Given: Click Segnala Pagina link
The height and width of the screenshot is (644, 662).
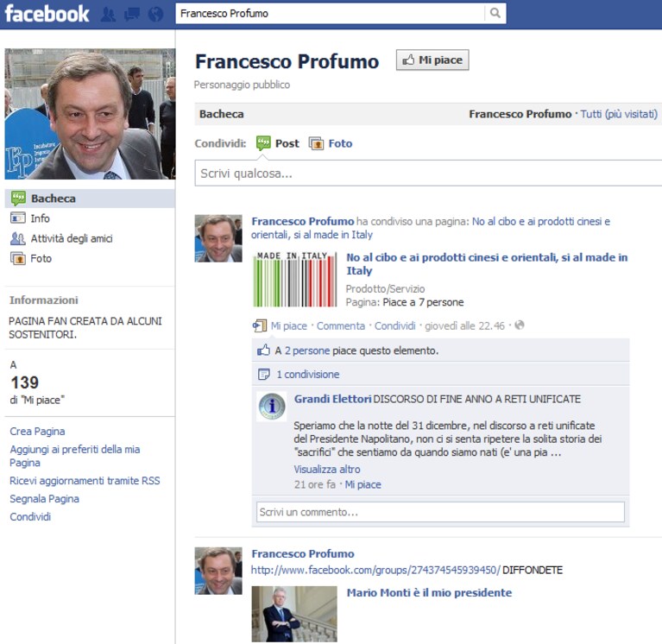Looking at the screenshot, I should (x=44, y=499).
